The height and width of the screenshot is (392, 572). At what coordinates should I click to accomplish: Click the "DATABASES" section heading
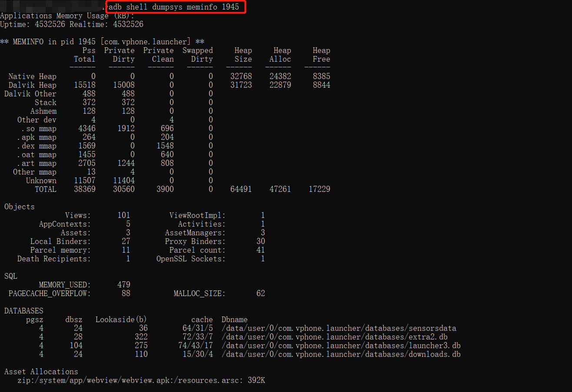click(x=24, y=311)
